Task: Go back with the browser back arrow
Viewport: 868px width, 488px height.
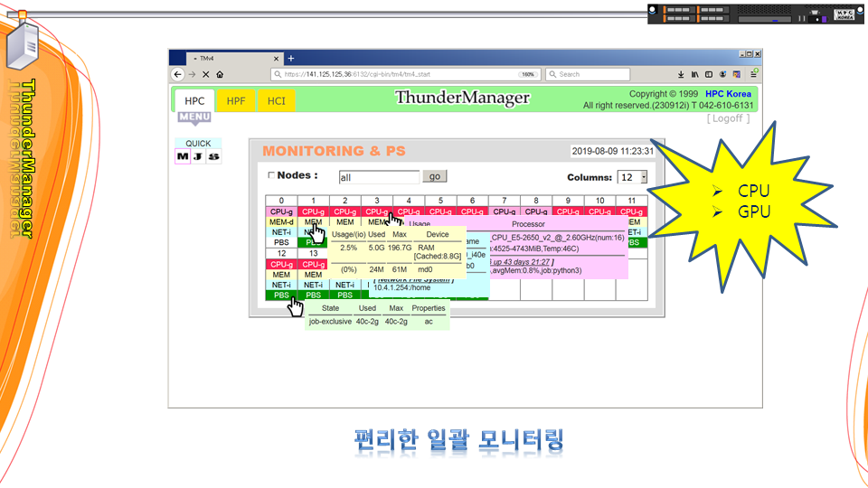Action: 178,74
